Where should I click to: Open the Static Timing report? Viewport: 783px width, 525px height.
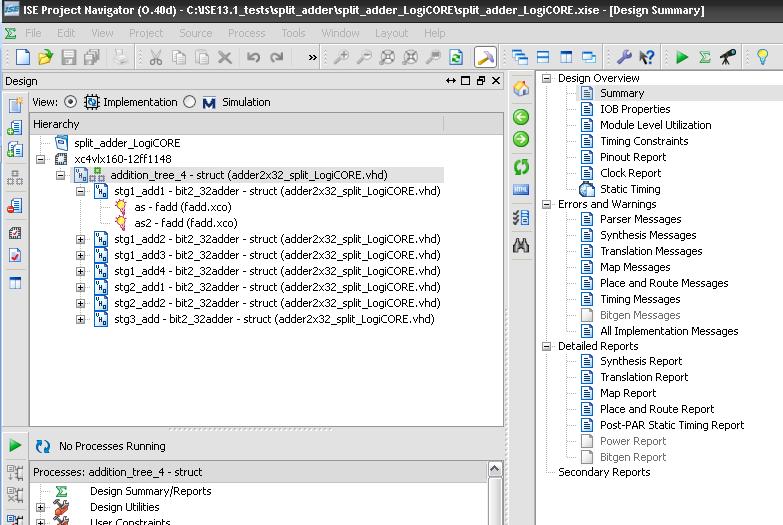630,189
